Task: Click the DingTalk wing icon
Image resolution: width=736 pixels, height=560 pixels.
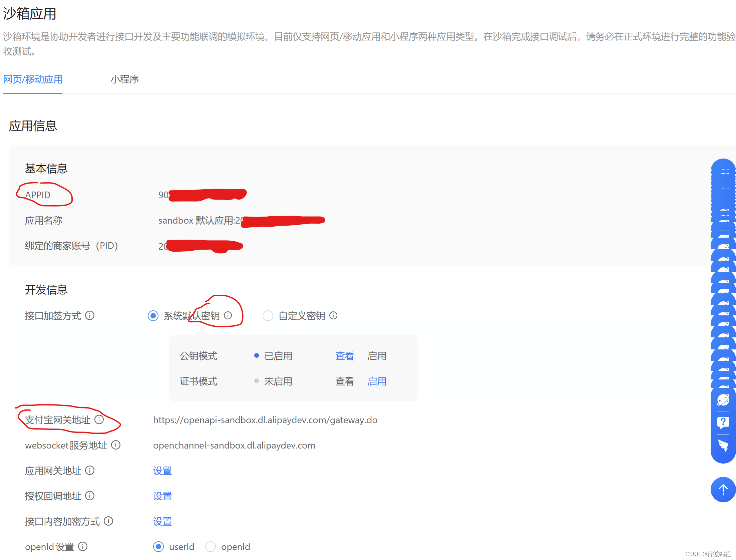Action: [723, 446]
